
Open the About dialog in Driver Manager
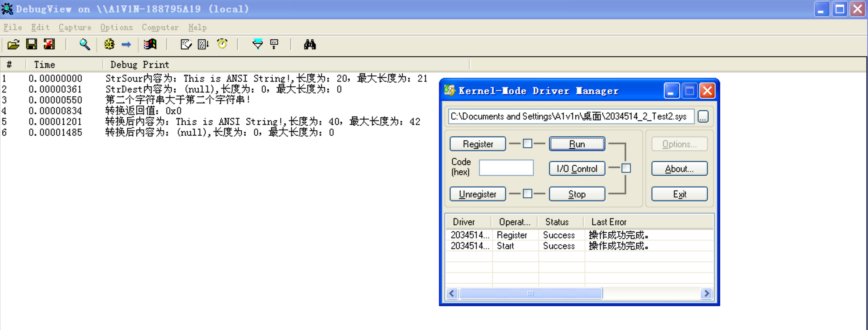tap(679, 168)
